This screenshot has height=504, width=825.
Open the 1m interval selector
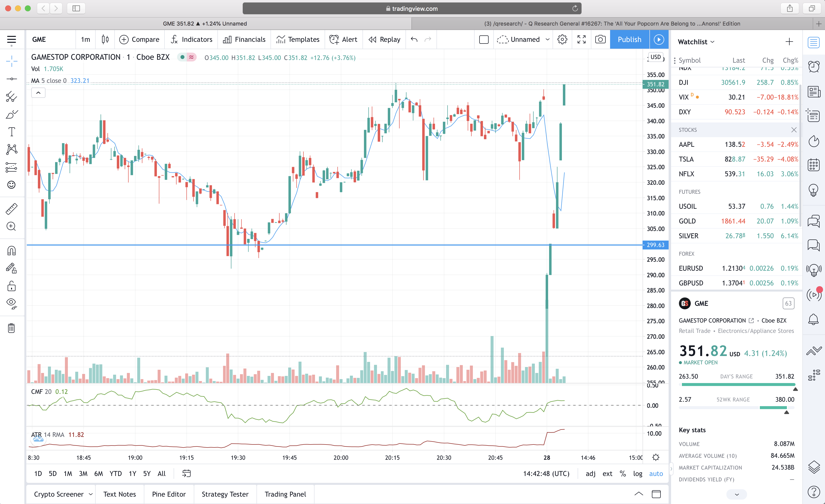(85, 40)
